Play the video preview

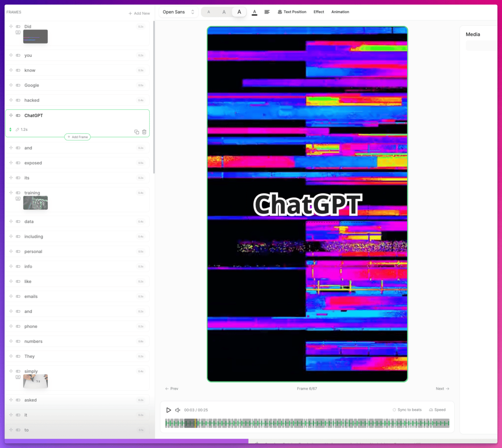point(168,410)
